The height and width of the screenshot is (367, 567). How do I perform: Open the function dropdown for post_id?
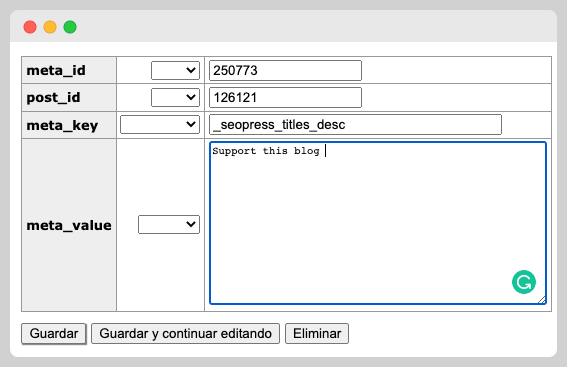[x=175, y=97]
